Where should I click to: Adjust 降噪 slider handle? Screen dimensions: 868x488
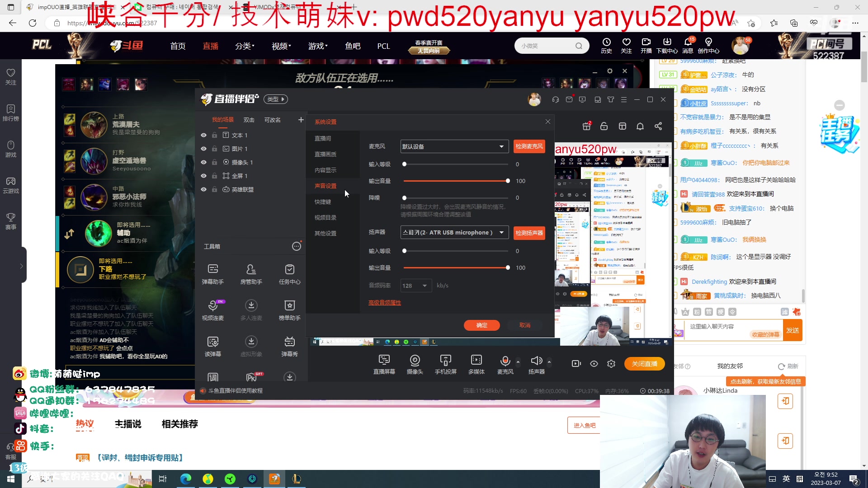click(x=404, y=198)
